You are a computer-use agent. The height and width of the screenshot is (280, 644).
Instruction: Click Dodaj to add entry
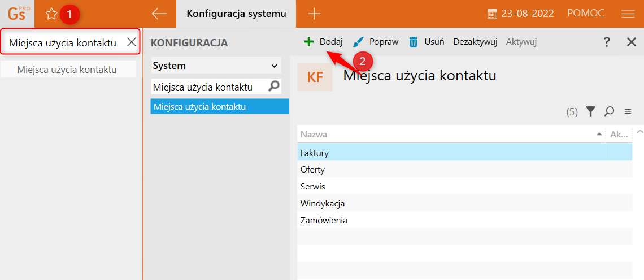(323, 42)
